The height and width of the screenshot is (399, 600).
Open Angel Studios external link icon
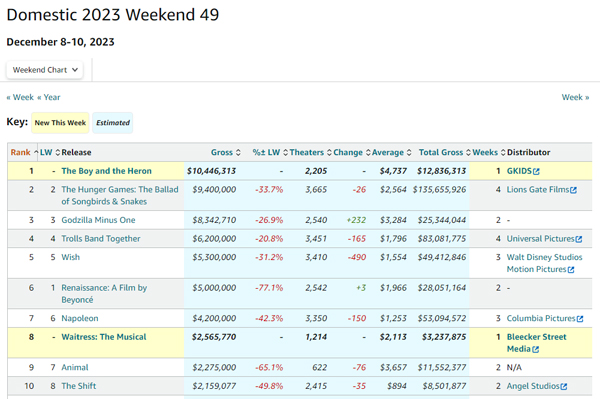(x=564, y=386)
